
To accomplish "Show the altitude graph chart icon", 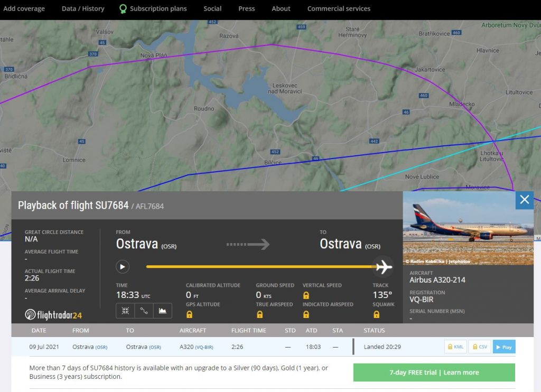I will click(163, 311).
